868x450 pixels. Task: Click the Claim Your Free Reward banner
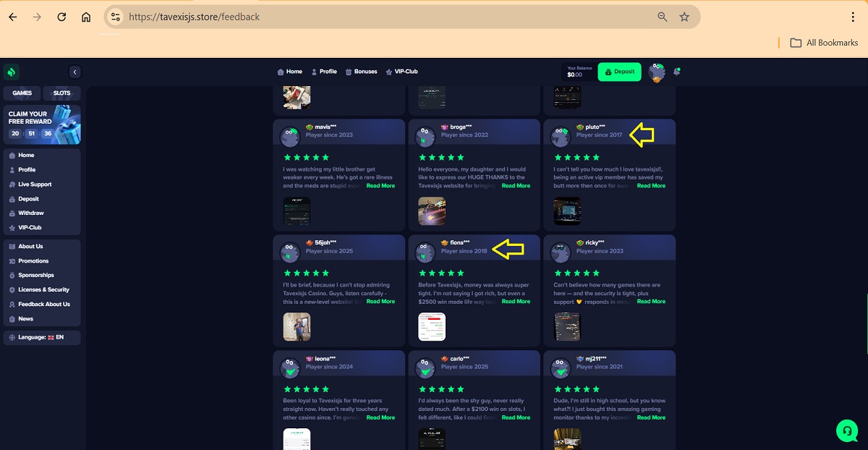click(x=41, y=124)
